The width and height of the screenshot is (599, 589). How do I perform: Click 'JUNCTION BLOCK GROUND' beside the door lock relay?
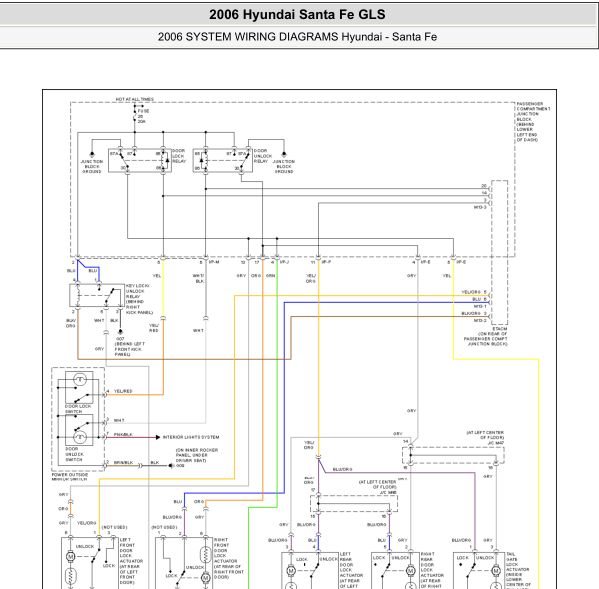(x=92, y=167)
